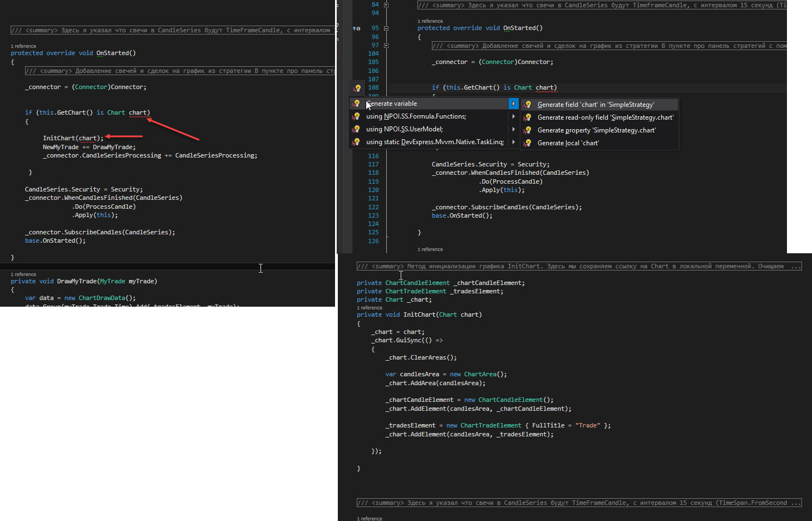Open submenu arrow for 'using NPOI.SS.Formula.Functions;'

coord(513,116)
